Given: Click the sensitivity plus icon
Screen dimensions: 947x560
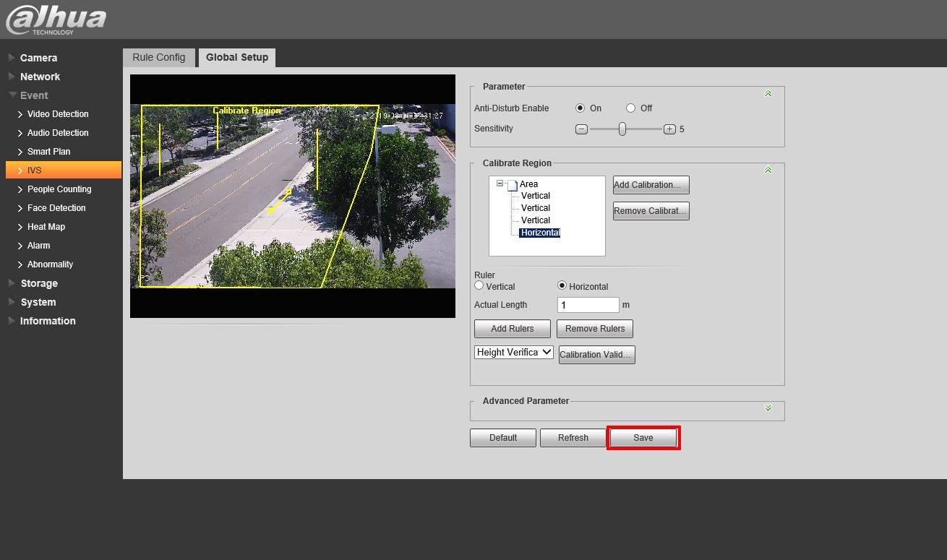Looking at the screenshot, I should pyautogui.click(x=669, y=129).
